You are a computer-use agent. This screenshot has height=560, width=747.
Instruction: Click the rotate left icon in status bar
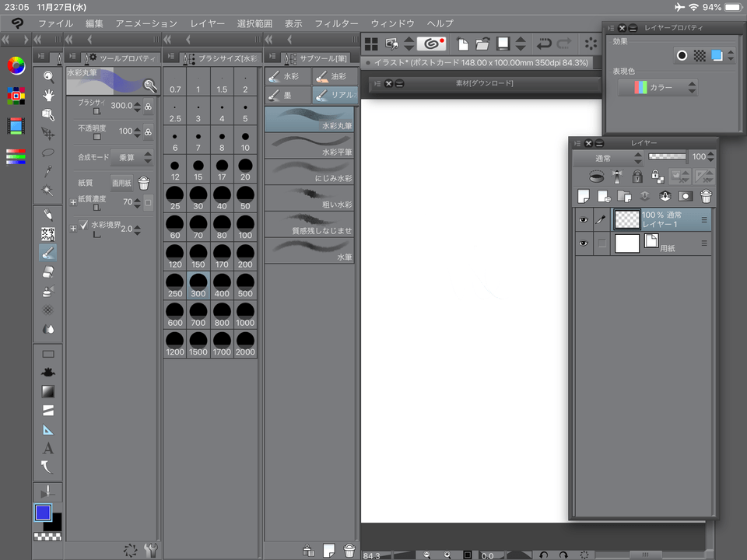pos(544,555)
